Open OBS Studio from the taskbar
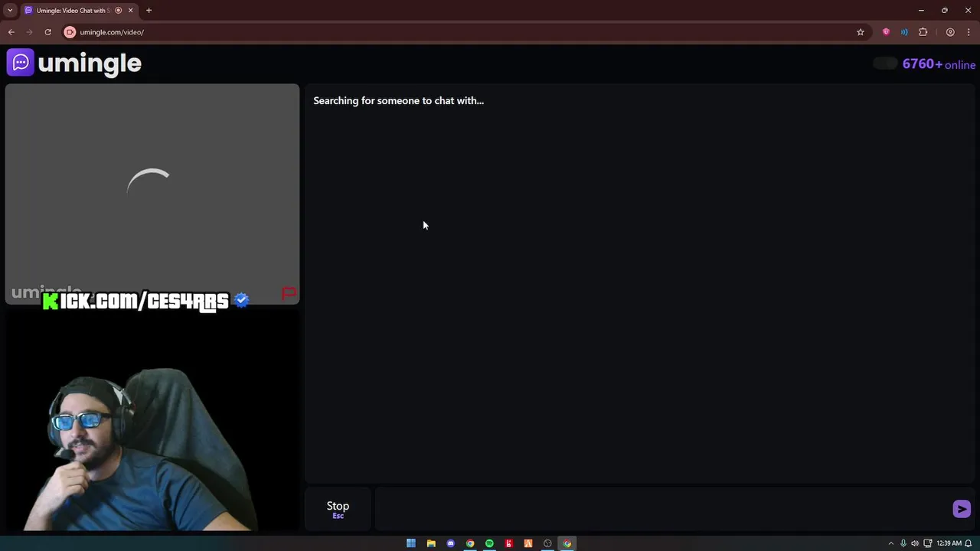The image size is (980, 551). [x=547, y=543]
